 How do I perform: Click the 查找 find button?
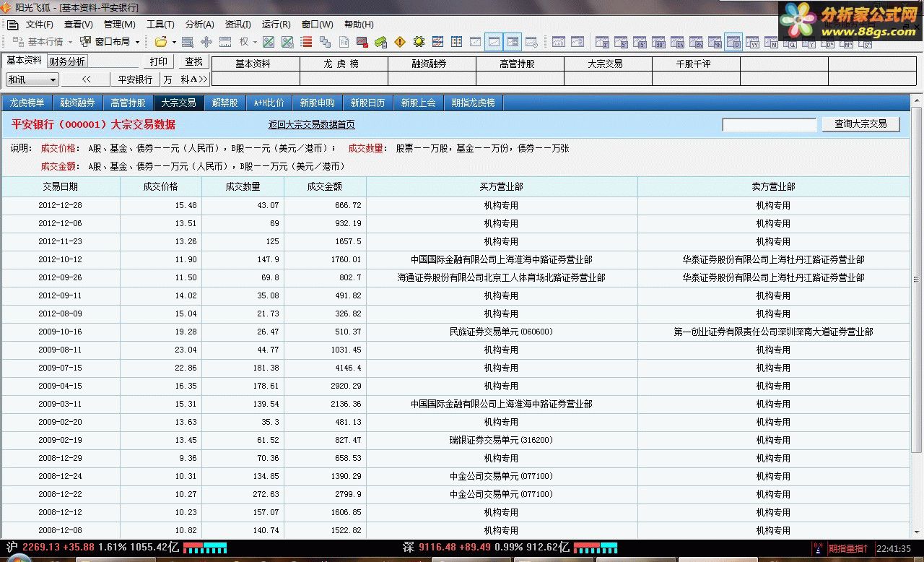click(x=193, y=61)
